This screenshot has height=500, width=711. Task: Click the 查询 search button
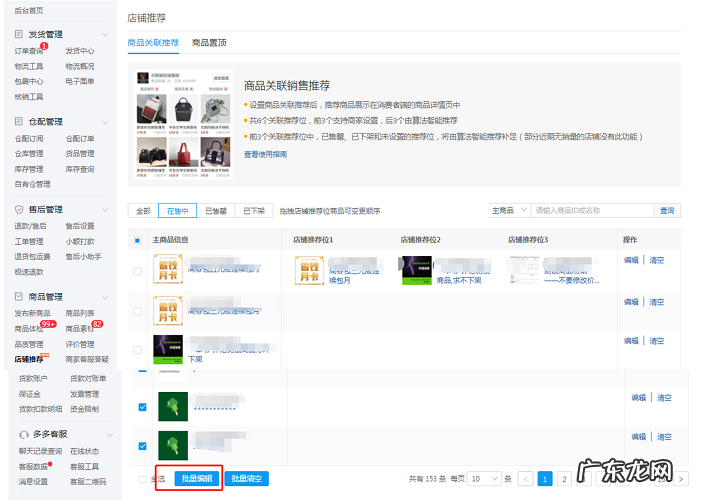[667, 211]
